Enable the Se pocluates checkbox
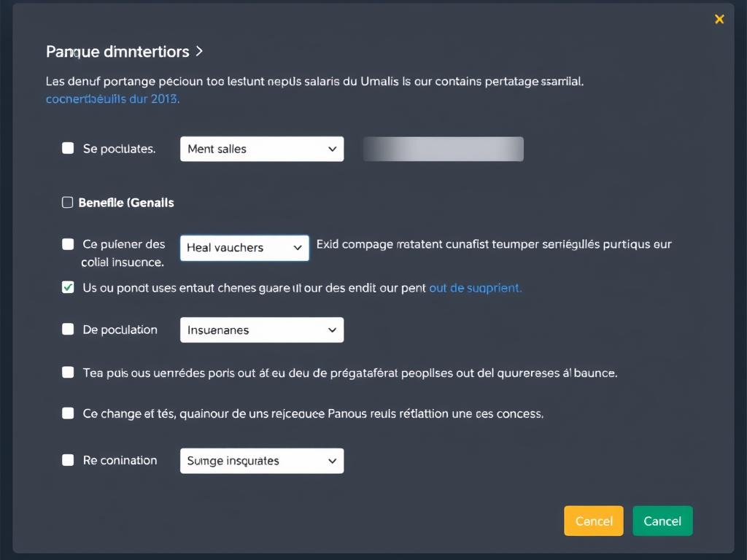The image size is (747, 560). [68, 148]
